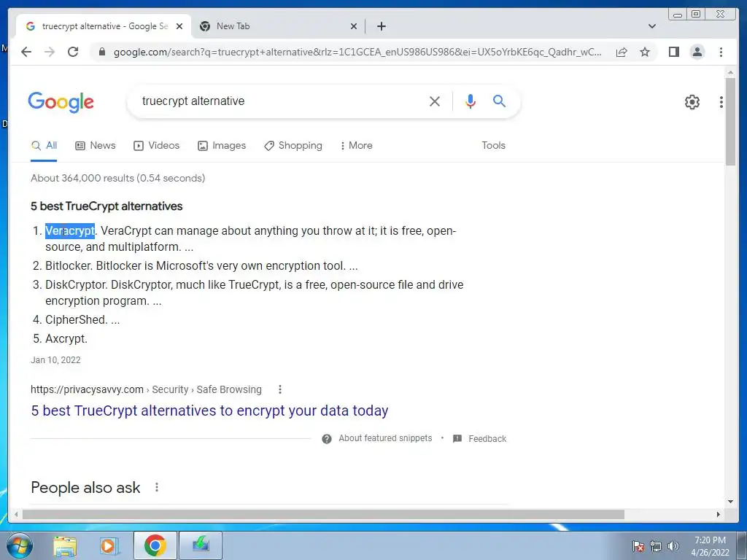
Task: Select the All results tab
Action: coord(44,146)
